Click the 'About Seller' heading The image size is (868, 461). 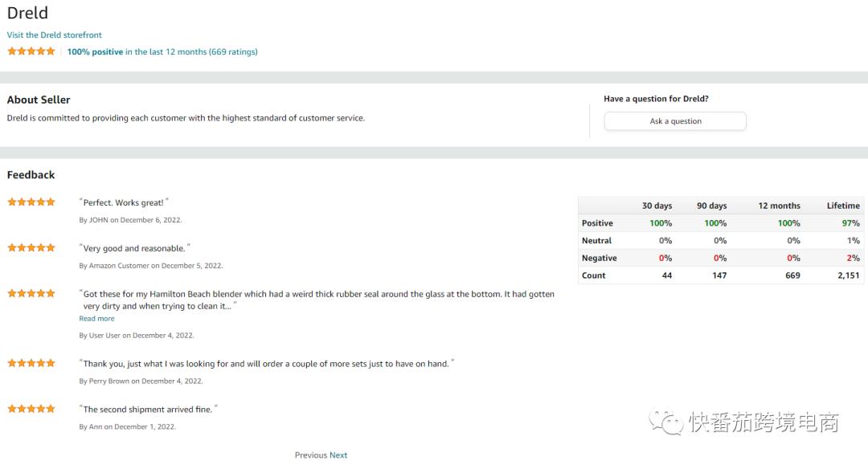[x=39, y=100]
